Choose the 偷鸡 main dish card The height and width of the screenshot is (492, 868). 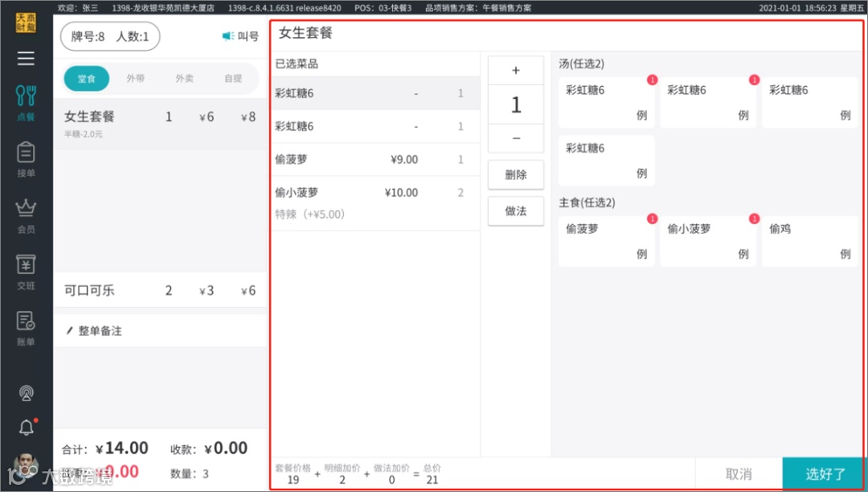click(810, 241)
